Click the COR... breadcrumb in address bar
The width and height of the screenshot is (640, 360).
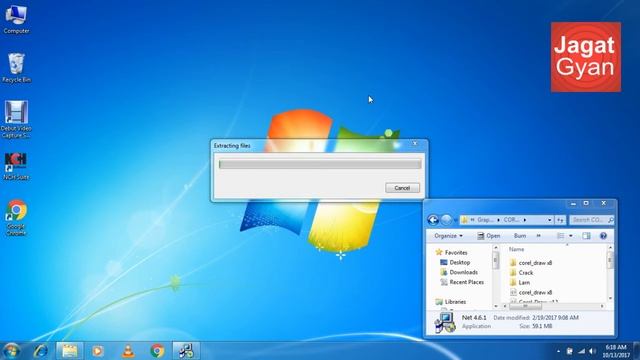(511, 220)
